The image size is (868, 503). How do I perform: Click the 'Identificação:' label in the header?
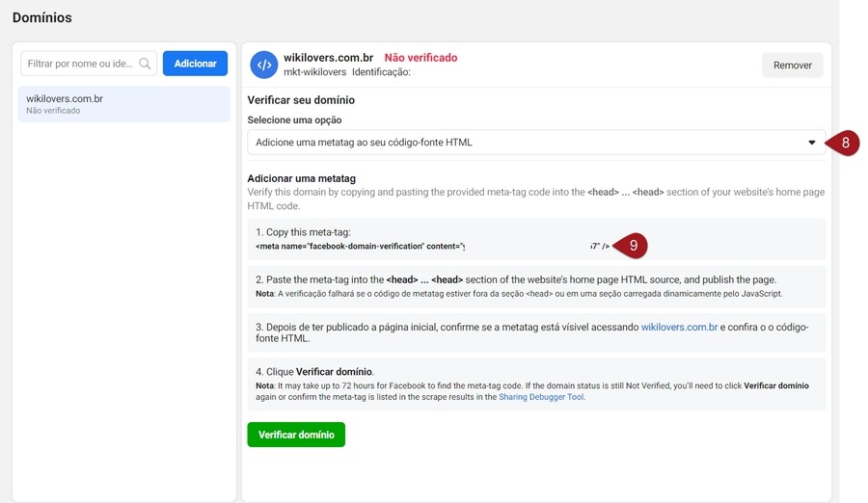pos(381,72)
